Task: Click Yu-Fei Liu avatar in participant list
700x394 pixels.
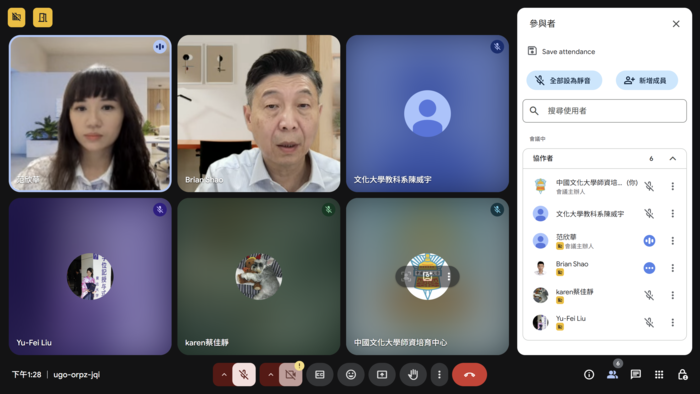Action: pyautogui.click(x=541, y=323)
